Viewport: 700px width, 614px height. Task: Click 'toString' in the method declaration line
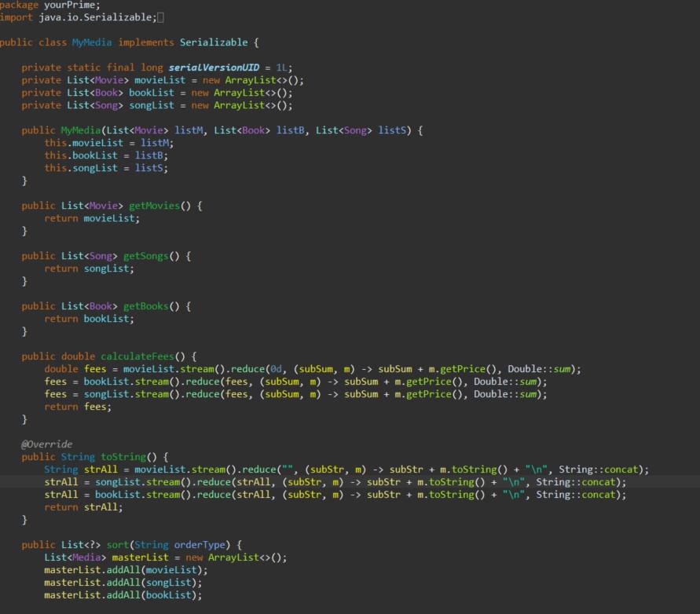pos(123,457)
